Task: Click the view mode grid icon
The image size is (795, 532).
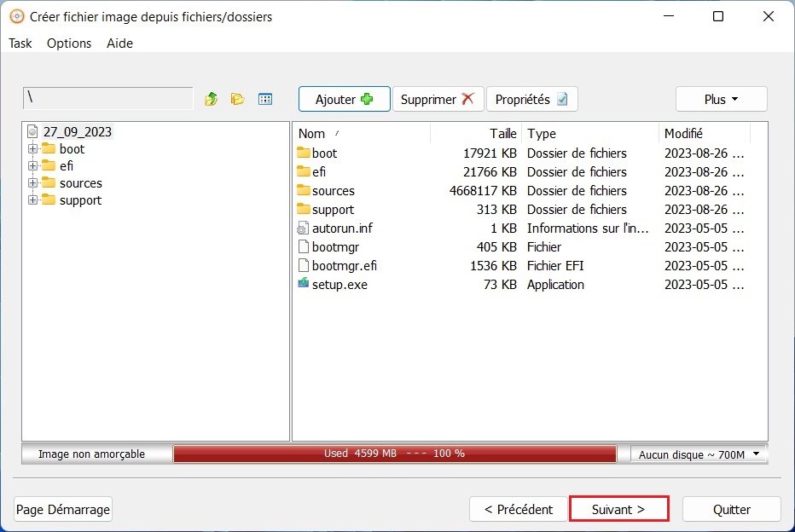Action: click(x=265, y=99)
